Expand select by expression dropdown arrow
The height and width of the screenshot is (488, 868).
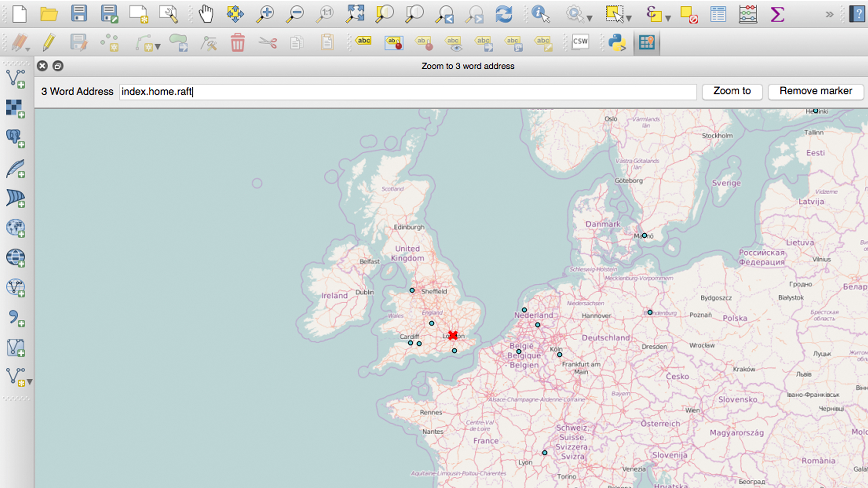click(668, 18)
